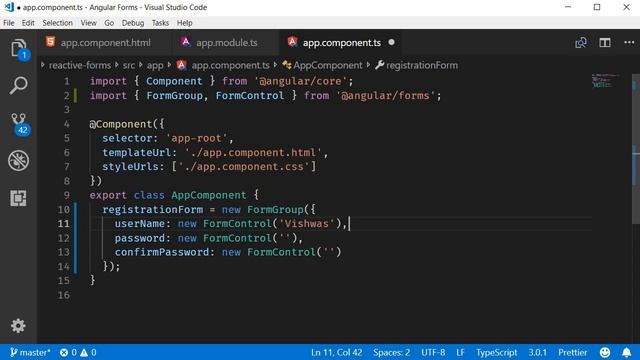Click AppComponent class name on line 9

(209, 195)
